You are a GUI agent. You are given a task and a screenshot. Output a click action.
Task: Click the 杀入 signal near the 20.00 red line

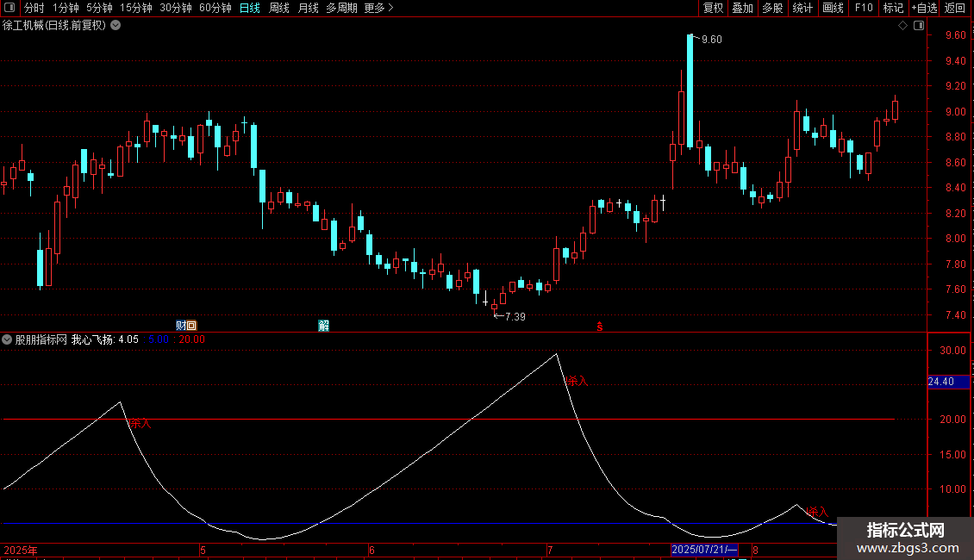click(139, 423)
